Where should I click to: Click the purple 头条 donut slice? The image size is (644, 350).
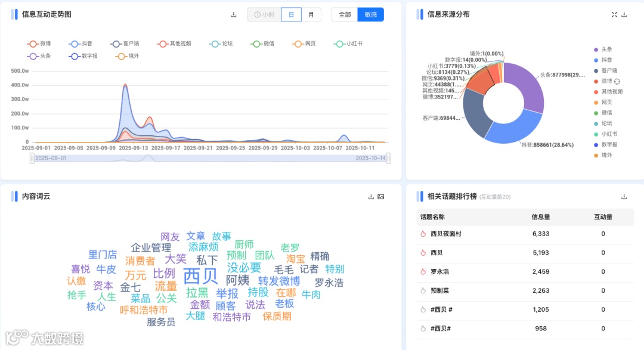[529, 86]
